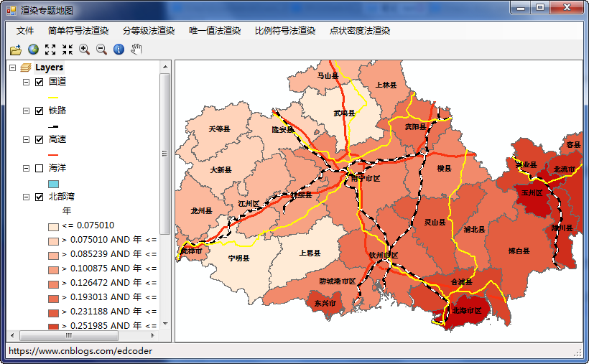This screenshot has height=364, width=589.
Task: Uncheck the 国道 layer checkbox
Action: click(40, 82)
